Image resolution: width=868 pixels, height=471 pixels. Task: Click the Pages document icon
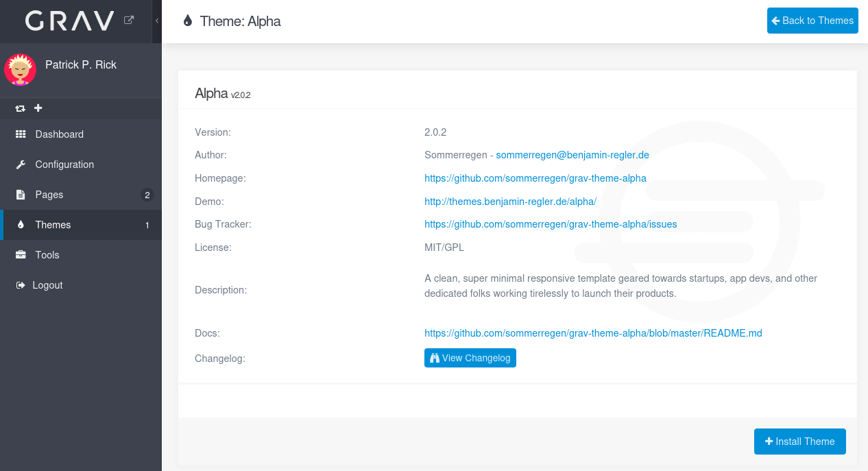[x=21, y=195]
